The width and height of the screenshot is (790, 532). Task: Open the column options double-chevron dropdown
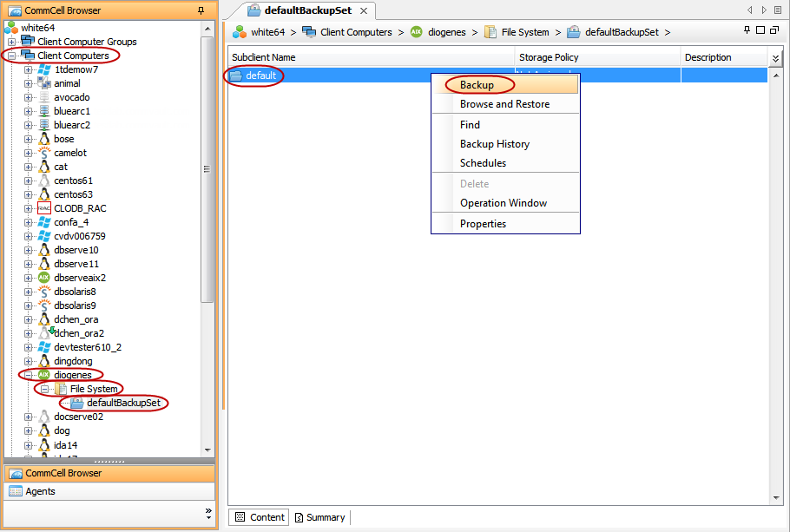[775, 56]
